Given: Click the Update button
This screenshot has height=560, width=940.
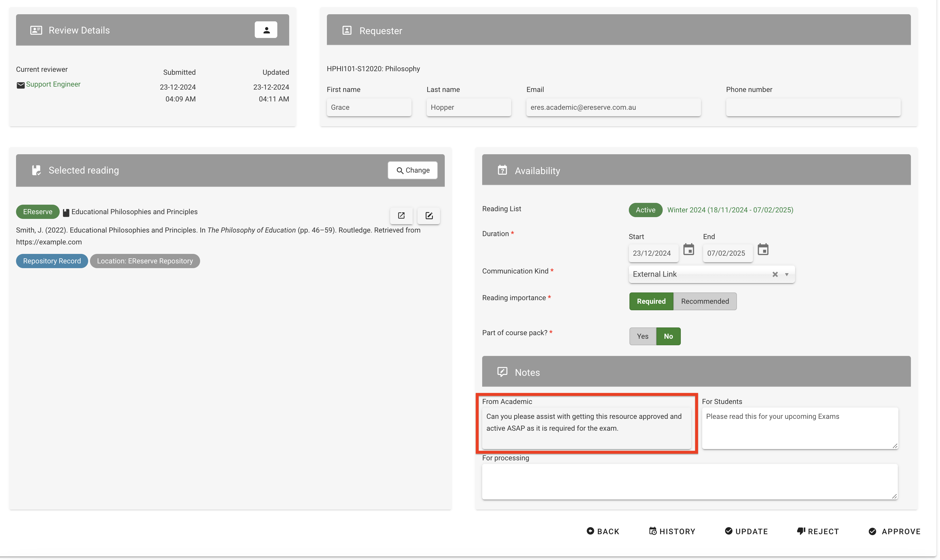Looking at the screenshot, I should pyautogui.click(x=746, y=531).
